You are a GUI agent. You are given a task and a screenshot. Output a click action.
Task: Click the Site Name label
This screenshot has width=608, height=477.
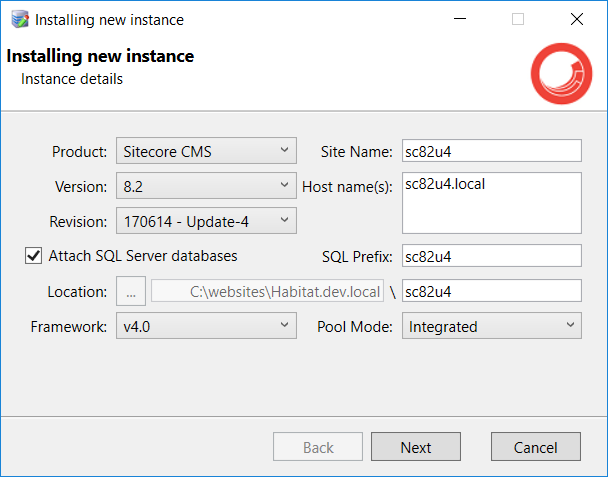[357, 152]
